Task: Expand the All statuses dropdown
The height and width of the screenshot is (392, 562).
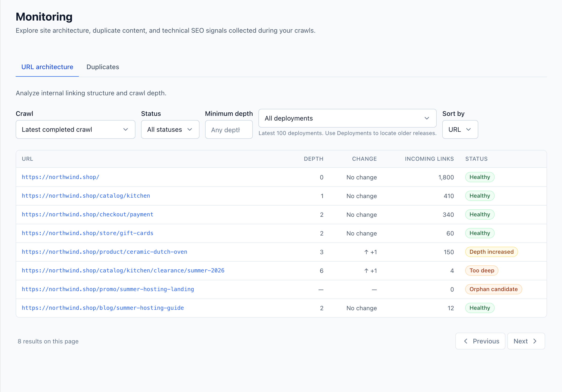Action: click(170, 129)
